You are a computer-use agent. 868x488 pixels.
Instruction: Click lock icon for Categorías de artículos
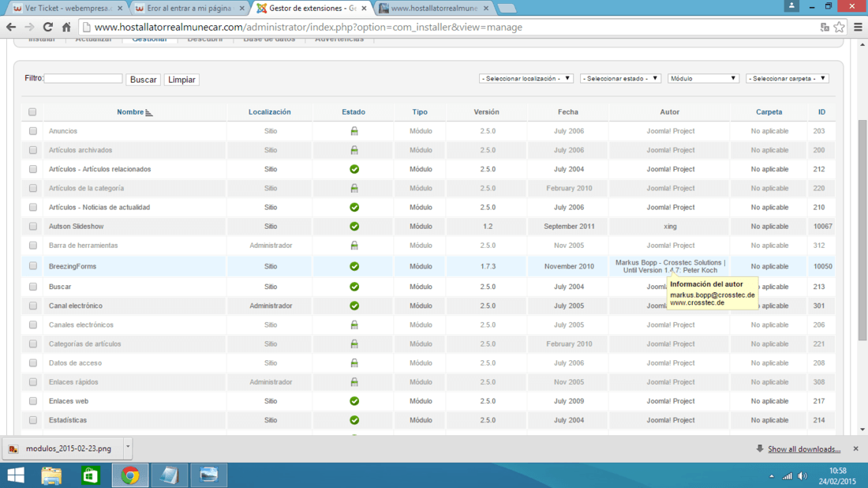click(x=354, y=344)
